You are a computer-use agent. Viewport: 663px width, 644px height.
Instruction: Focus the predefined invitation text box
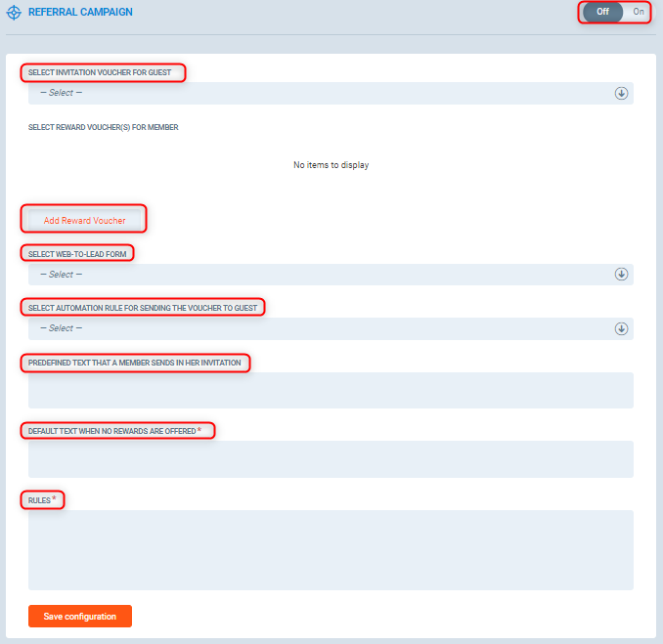point(331,390)
